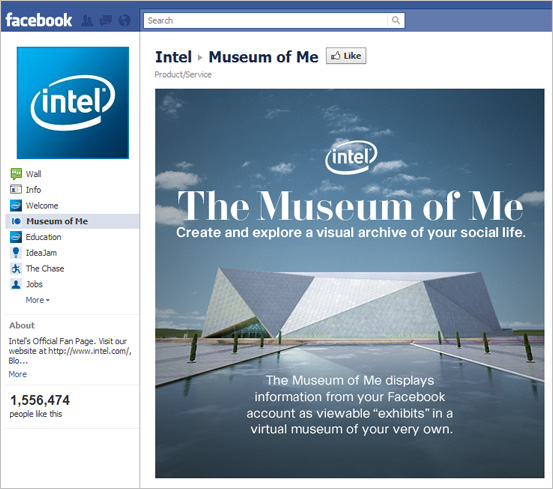Screen dimensions: 553x489
Task: Click the thumbs-up icon in Like button
Action: 335,56
